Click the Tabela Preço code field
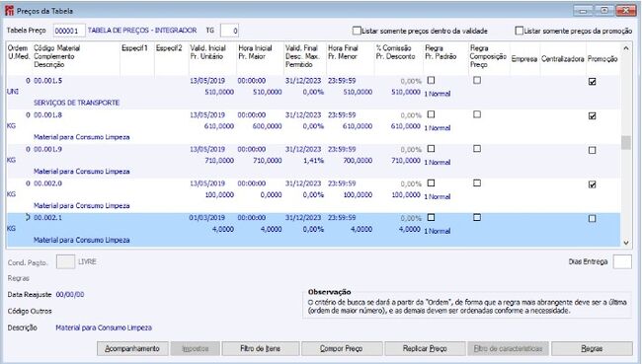The height and width of the screenshot is (364, 642). click(x=69, y=31)
